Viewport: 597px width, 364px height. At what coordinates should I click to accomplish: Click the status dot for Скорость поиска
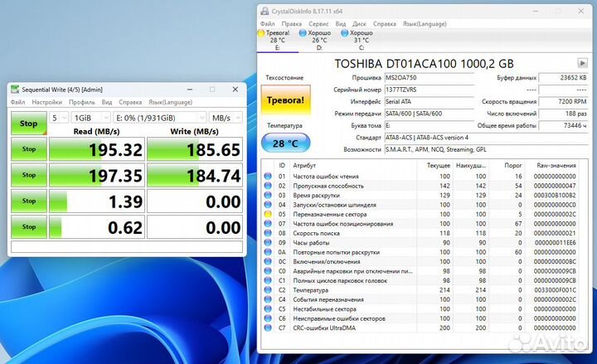click(x=268, y=233)
